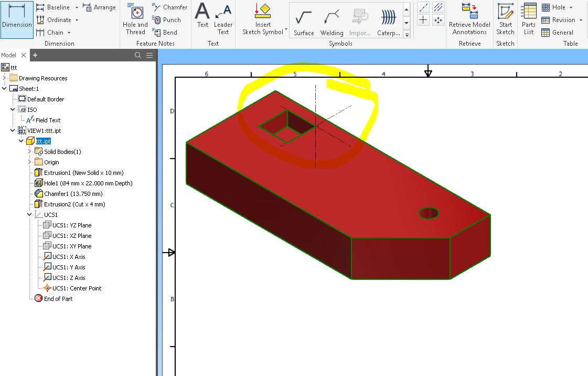
Task: Open the Insert Sketch Symbol dropdown arrow
Action: tap(286, 29)
